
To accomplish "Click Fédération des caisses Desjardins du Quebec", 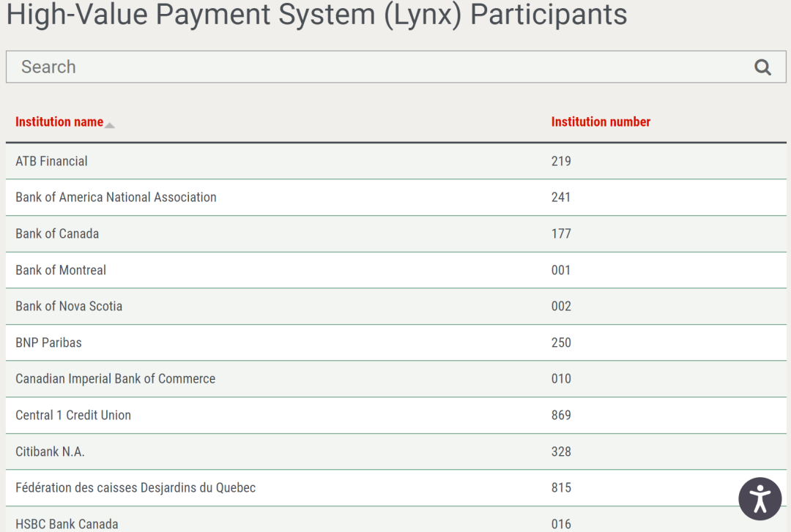I will pos(135,487).
